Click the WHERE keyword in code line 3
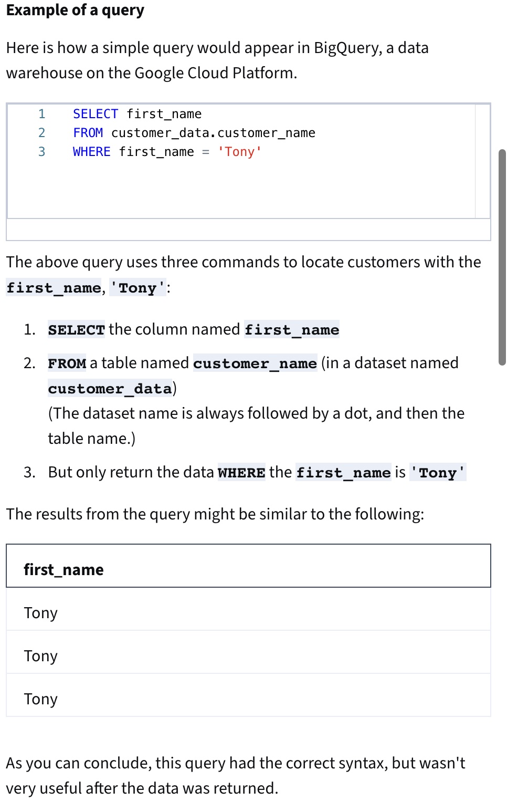The width and height of the screenshot is (507, 812). pos(92,152)
